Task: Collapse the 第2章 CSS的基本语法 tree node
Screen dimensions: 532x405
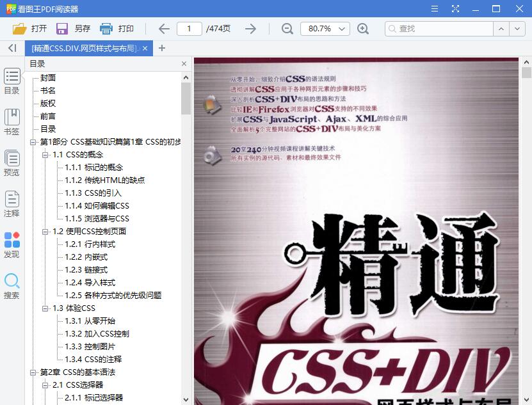Action: tap(33, 372)
